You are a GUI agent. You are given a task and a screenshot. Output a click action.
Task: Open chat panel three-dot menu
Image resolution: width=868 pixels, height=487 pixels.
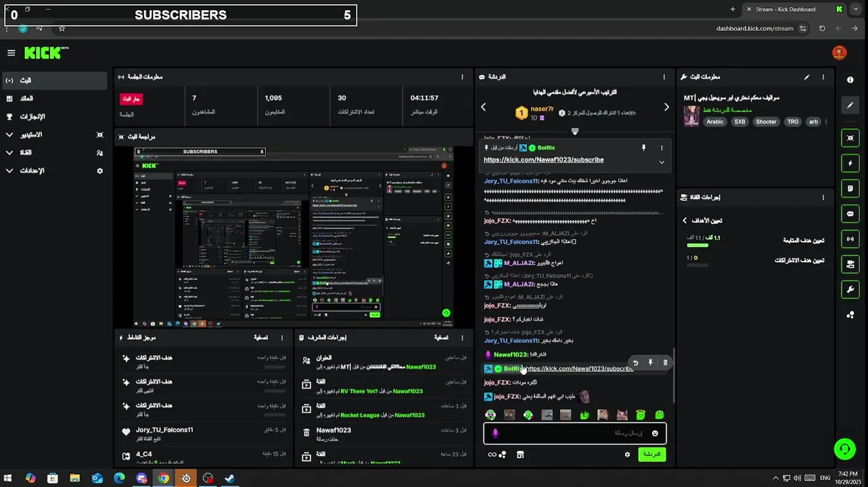[664, 77]
